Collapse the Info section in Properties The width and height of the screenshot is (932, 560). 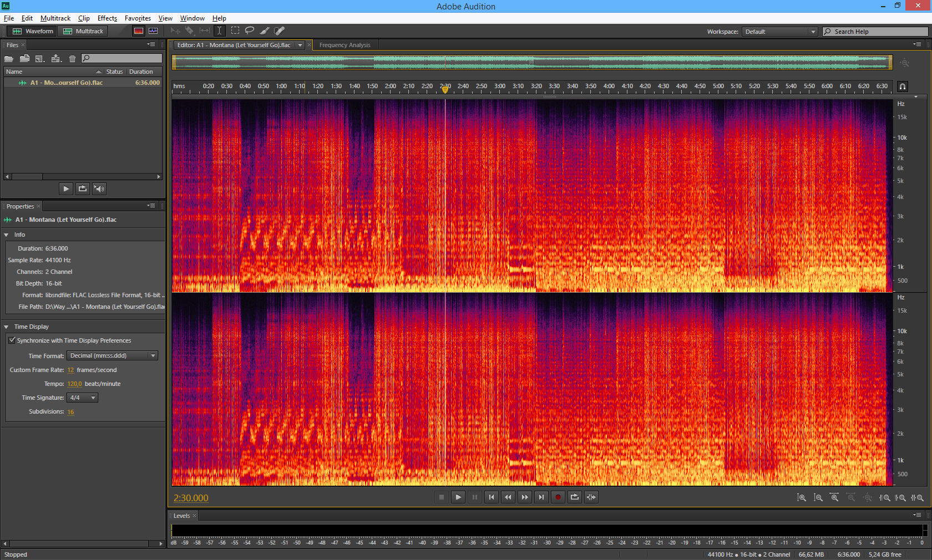[6, 235]
